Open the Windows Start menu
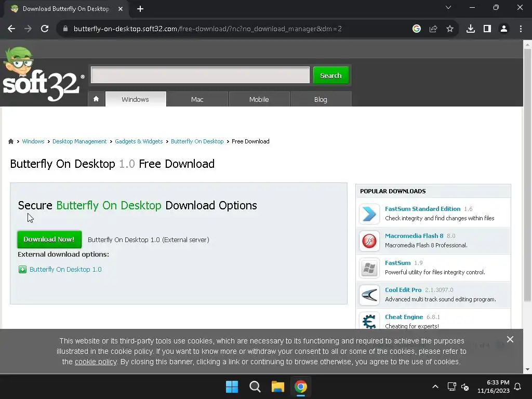Viewport: 532px width, 399px height. [232, 387]
